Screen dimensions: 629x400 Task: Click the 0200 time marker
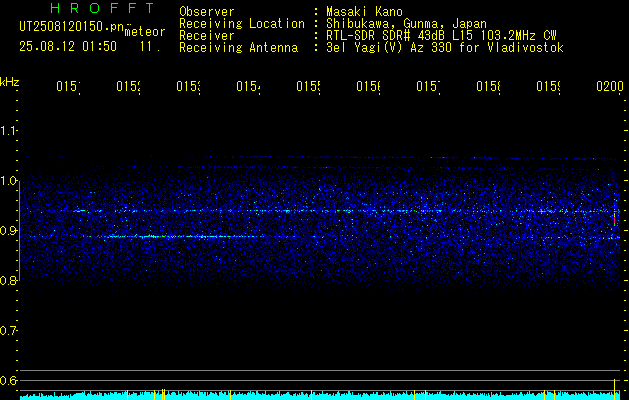point(610,86)
